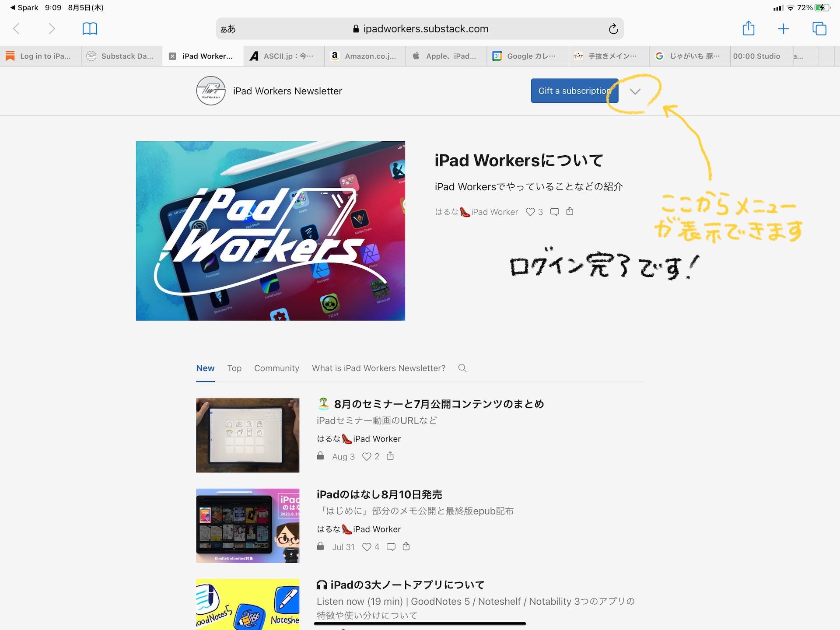The height and width of the screenshot is (630, 840).
Task: Open the Safari share sheet icon
Action: pos(749,28)
